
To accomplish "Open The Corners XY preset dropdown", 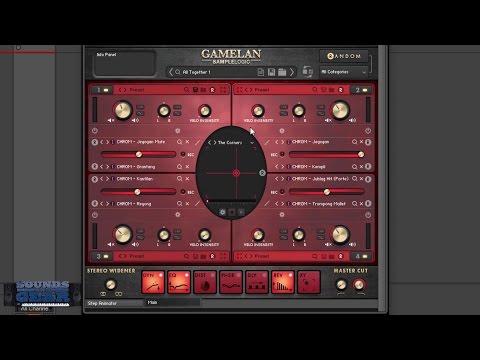I will [x=252, y=143].
